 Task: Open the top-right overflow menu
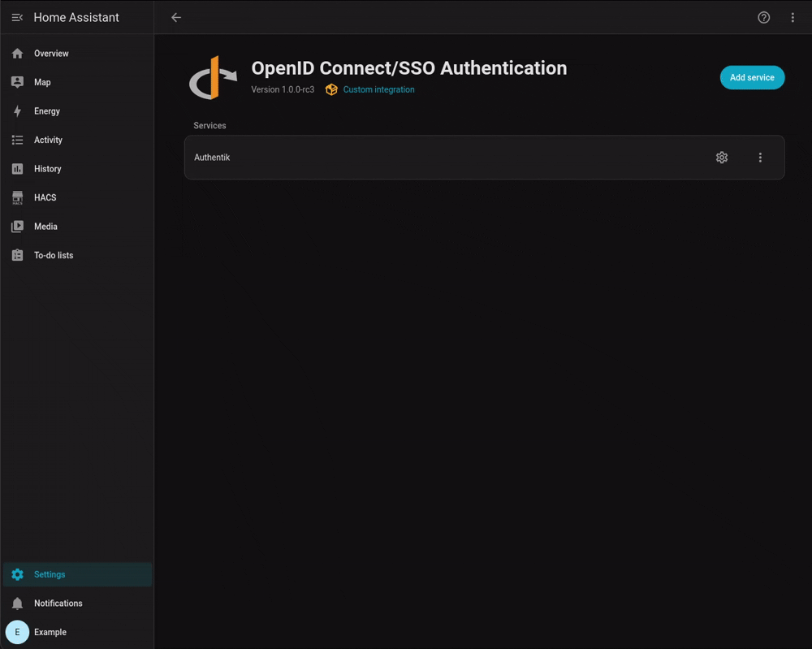793,18
